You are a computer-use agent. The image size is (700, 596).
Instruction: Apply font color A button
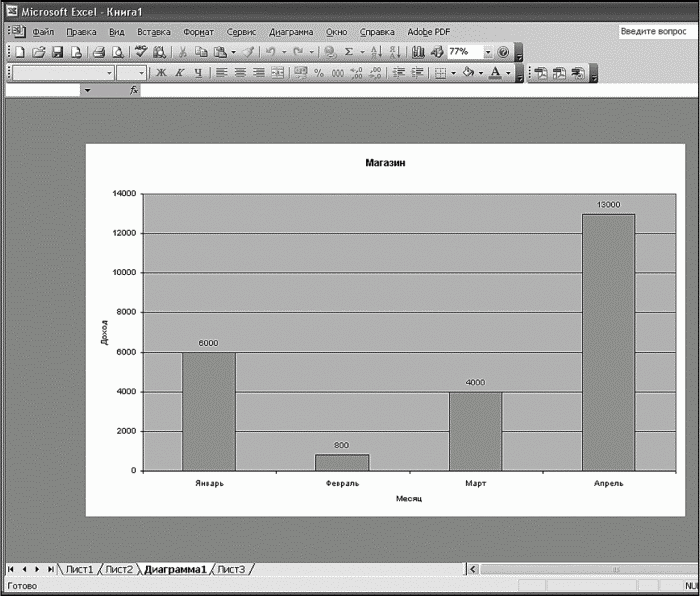tap(495, 73)
